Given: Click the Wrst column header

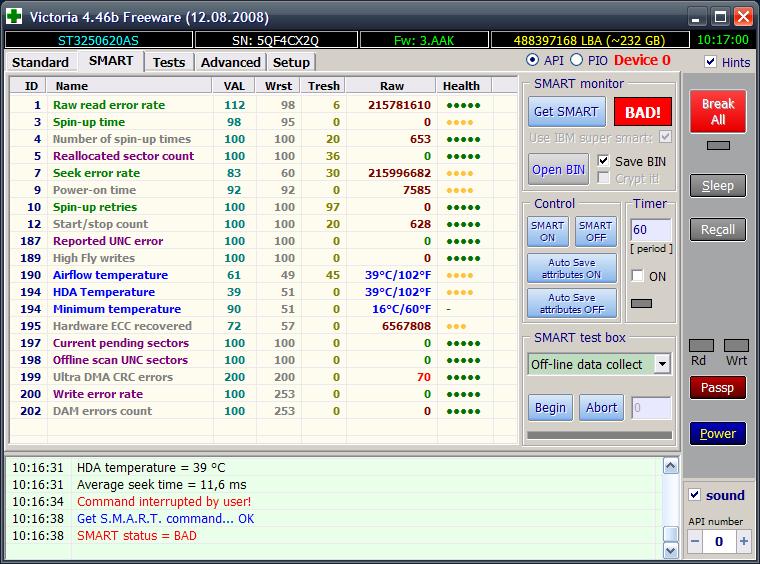Looking at the screenshot, I should point(279,86).
